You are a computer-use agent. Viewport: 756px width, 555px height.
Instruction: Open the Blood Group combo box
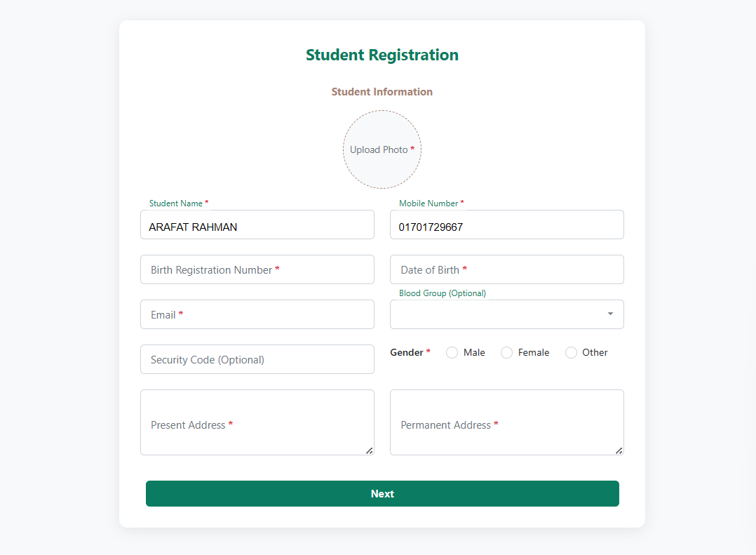pos(499,314)
